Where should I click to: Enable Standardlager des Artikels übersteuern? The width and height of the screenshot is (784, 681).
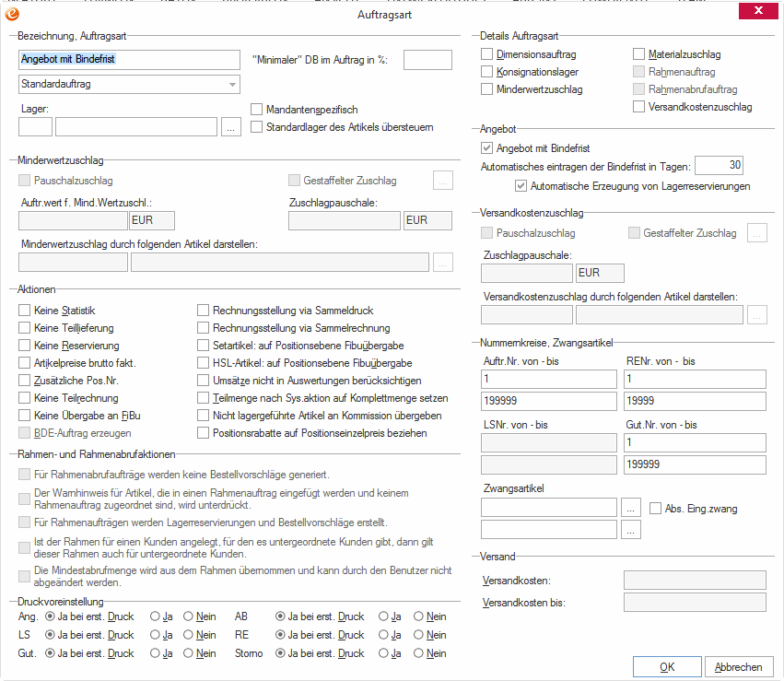256,127
